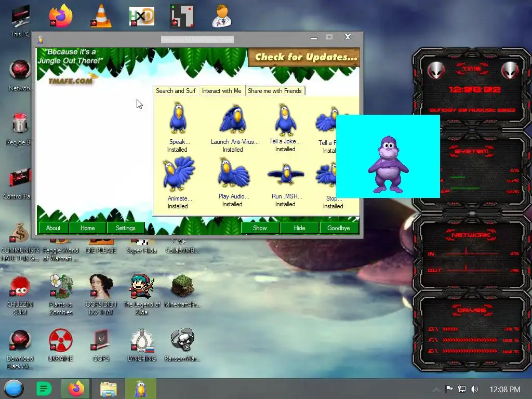Click the network tray icon
The height and width of the screenshot is (399, 532).
coord(462,389)
